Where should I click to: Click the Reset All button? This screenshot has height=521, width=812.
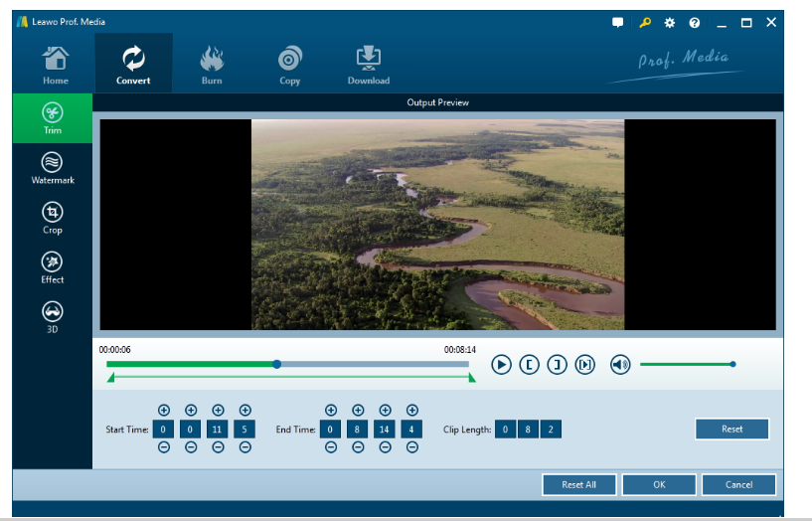(578, 484)
